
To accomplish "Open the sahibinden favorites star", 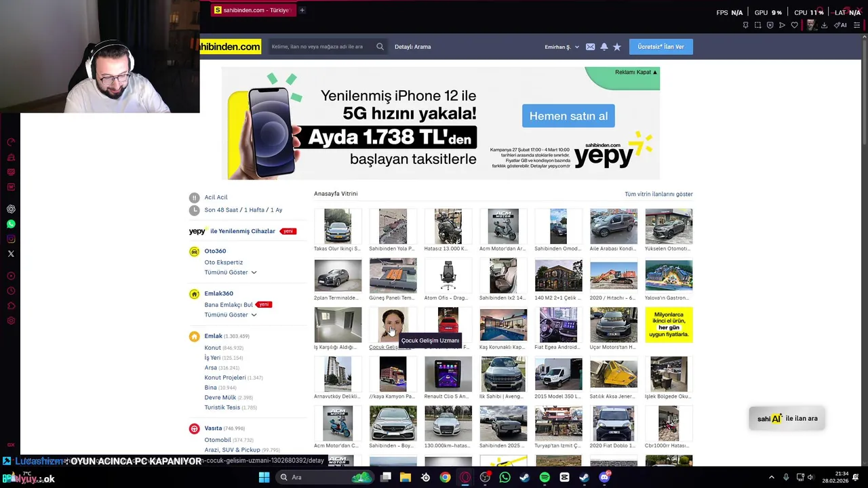I will (616, 47).
